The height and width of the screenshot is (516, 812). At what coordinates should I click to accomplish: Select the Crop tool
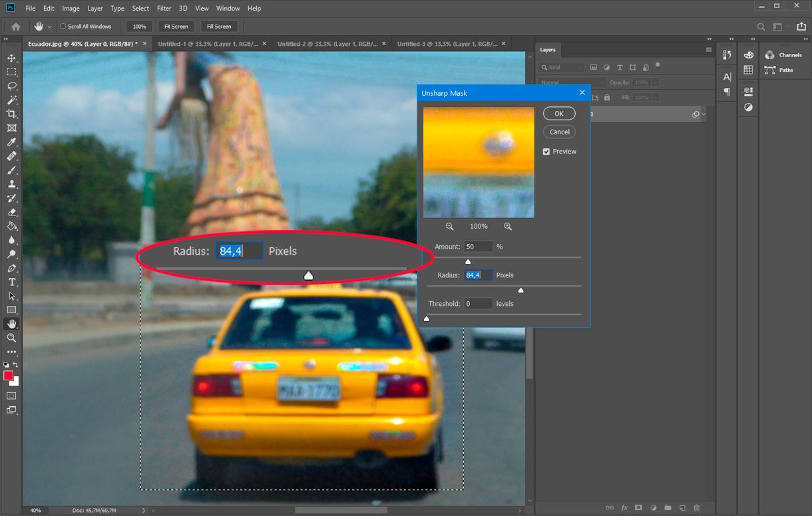point(10,114)
